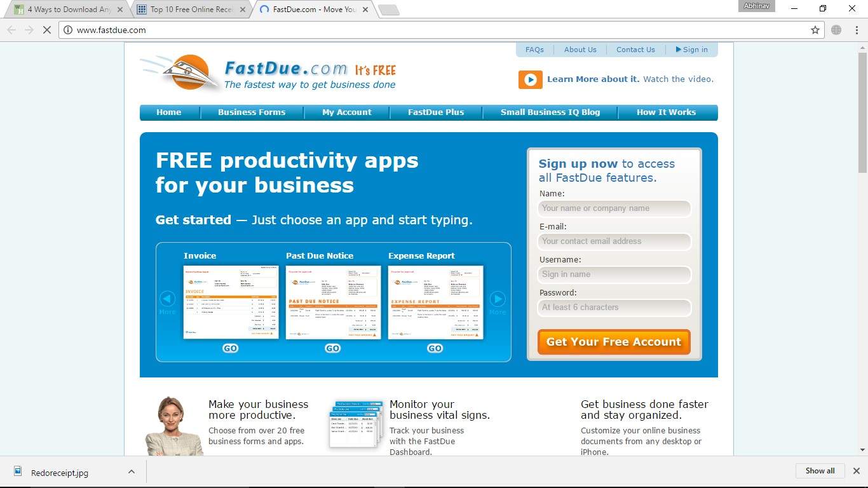Click the Abhinav profile button
The height and width of the screenshot is (488, 868).
757,6
